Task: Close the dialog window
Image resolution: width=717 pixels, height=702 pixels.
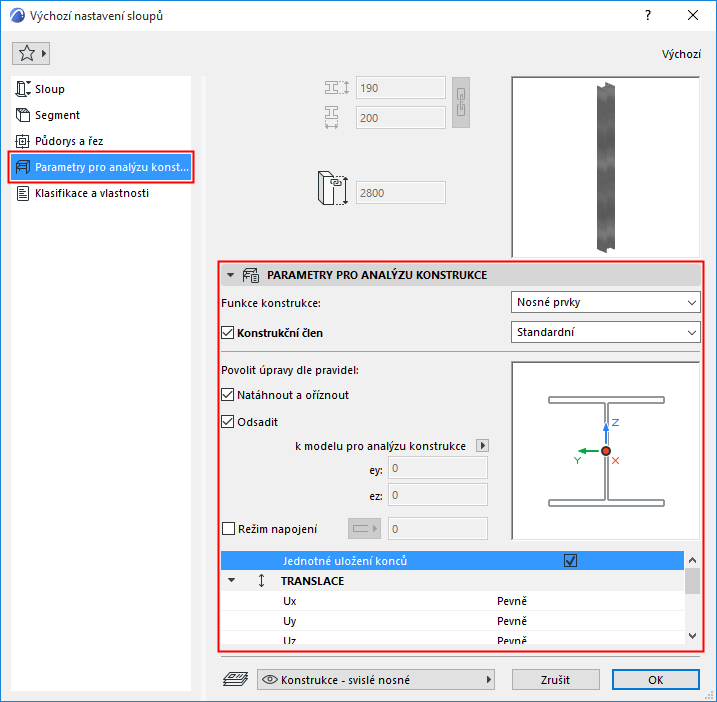Action: (693, 16)
